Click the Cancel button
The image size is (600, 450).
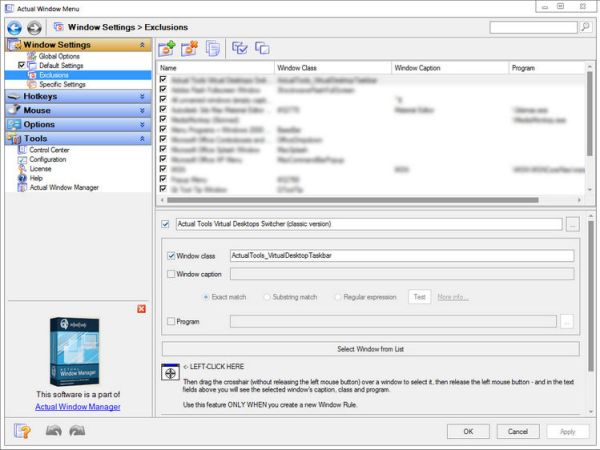518,432
